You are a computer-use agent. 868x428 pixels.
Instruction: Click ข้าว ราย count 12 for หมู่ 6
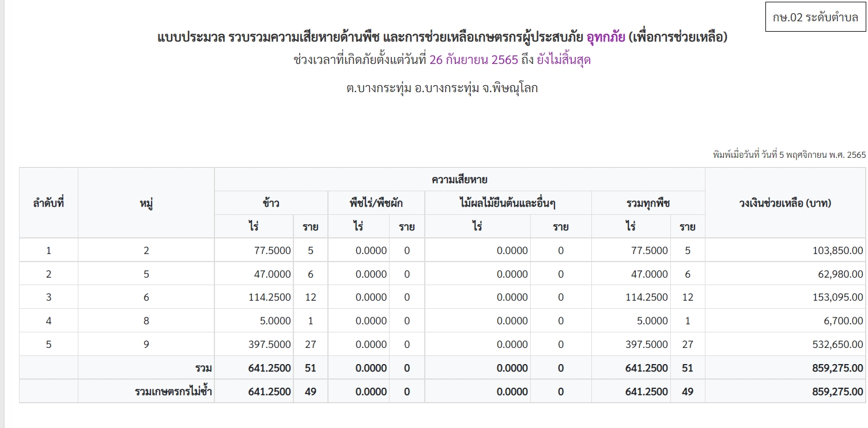click(311, 297)
